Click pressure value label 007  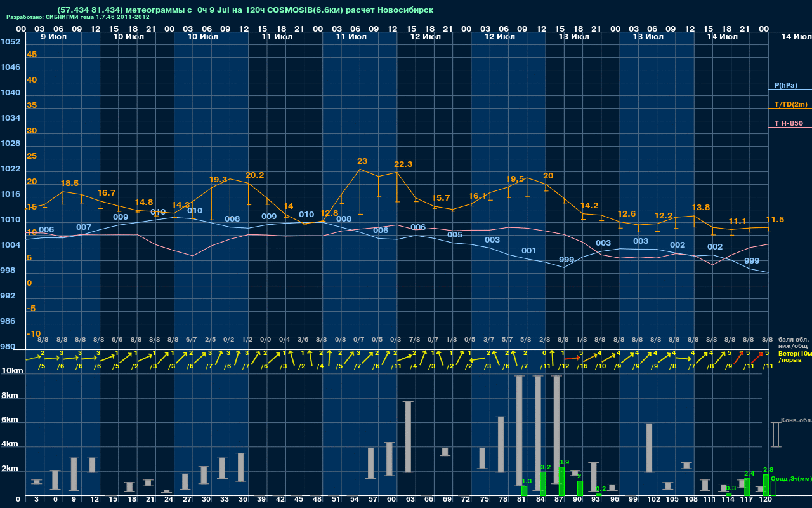84,227
